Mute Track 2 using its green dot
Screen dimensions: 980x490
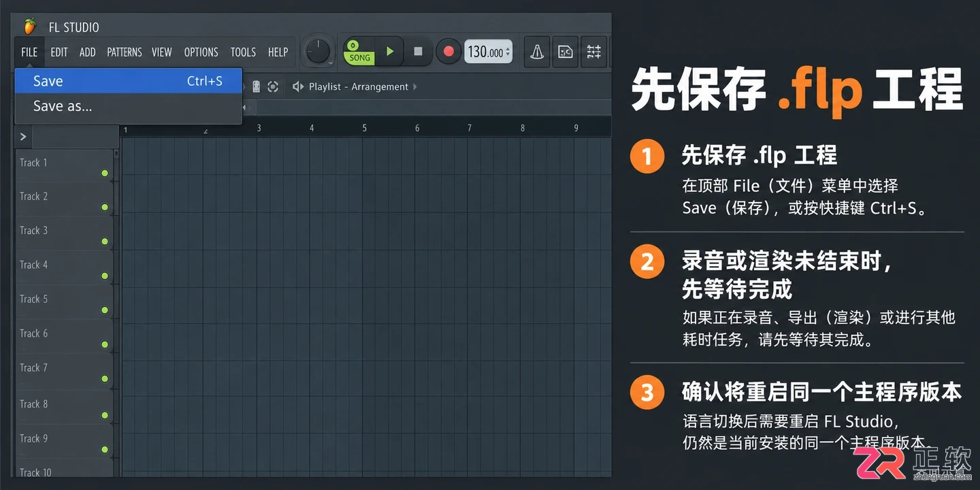(x=105, y=207)
